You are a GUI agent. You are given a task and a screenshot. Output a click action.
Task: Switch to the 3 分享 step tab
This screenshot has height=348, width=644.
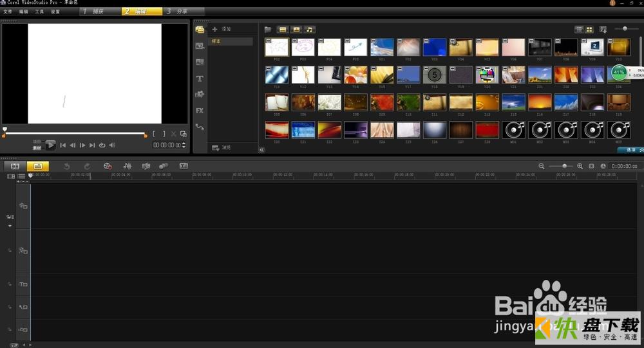177,12
